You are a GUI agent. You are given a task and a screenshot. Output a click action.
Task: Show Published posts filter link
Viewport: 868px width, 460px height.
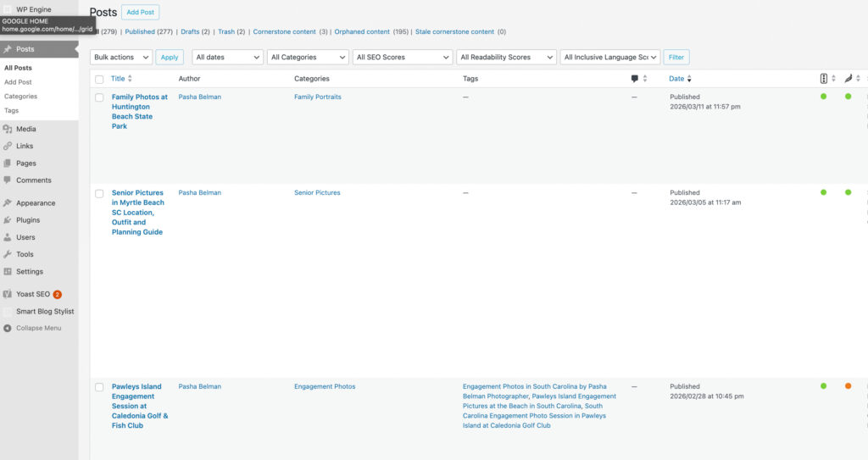140,31
